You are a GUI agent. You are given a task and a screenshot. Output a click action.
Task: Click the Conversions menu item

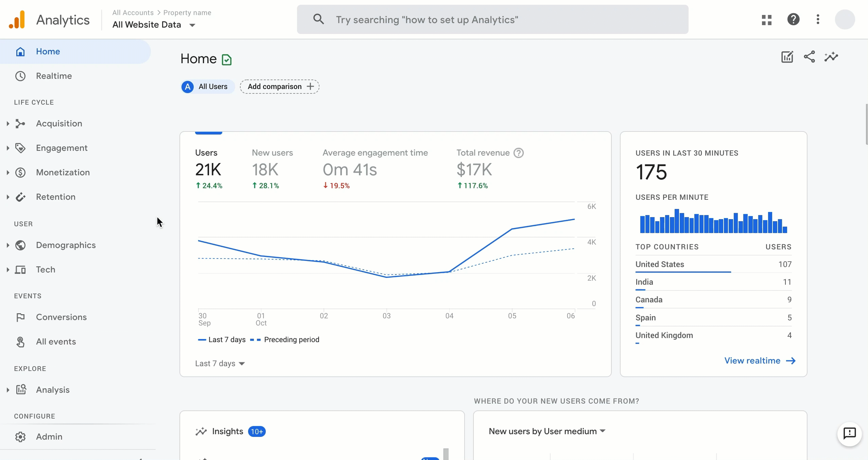62,317
